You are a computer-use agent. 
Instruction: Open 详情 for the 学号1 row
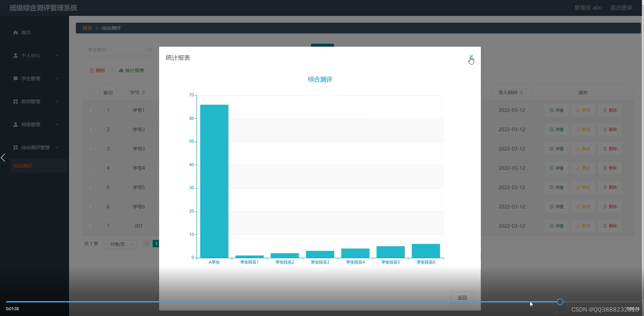(x=556, y=110)
